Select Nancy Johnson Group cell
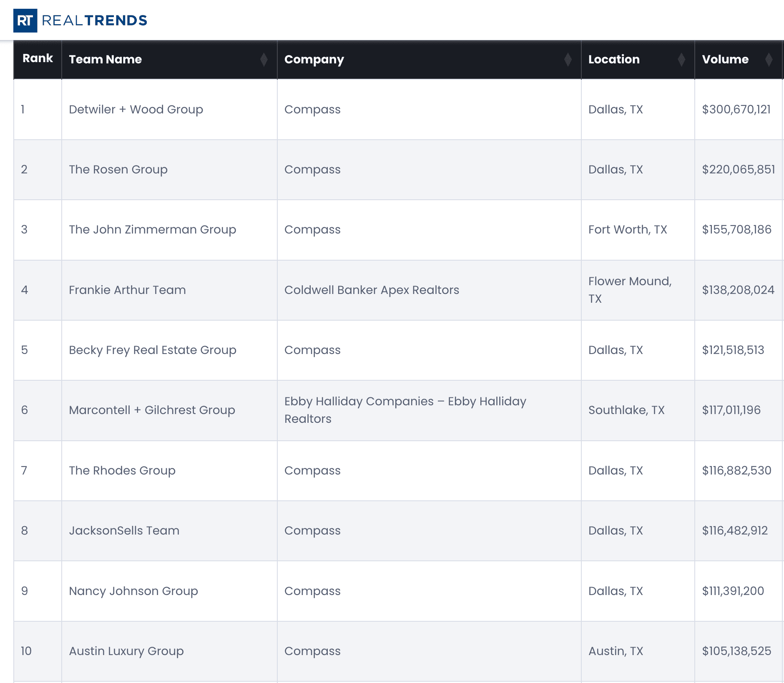The image size is (784, 683). (169, 591)
